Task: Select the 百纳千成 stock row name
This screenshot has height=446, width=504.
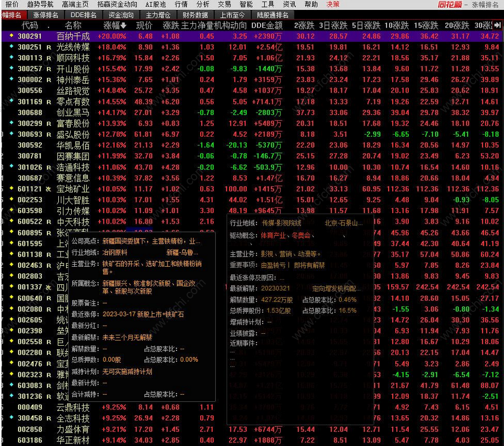Action: pos(73,36)
